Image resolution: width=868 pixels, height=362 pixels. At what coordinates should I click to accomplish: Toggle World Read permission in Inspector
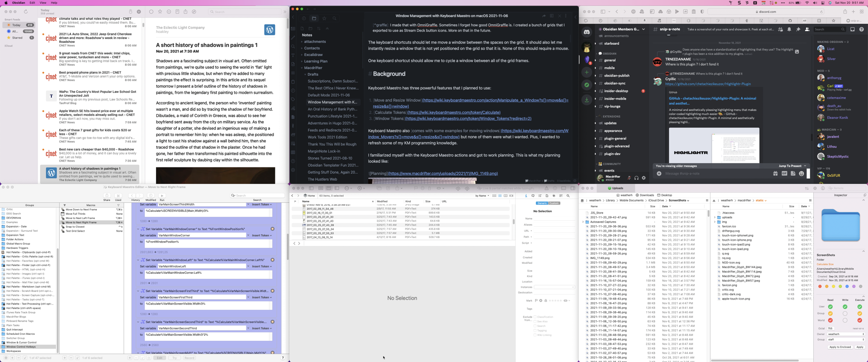tap(830, 320)
